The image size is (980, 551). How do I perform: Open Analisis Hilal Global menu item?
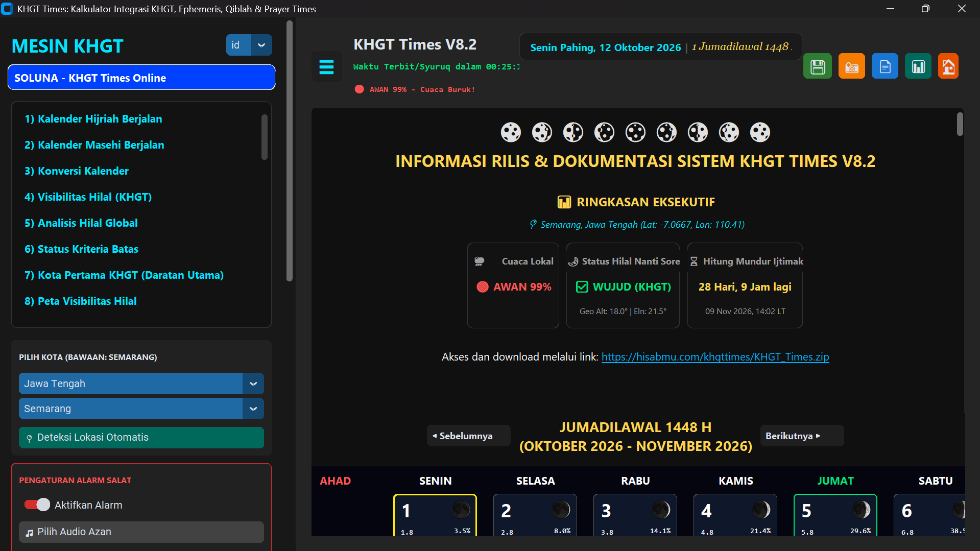[81, 223]
